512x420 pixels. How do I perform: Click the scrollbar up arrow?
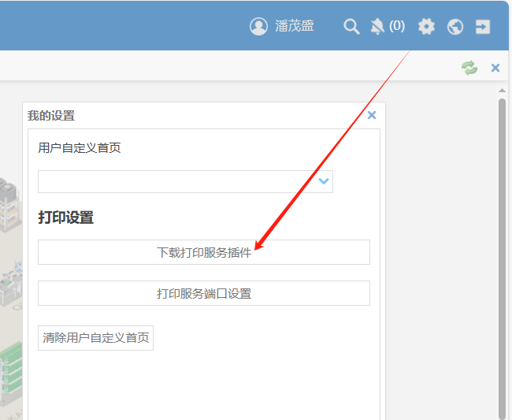point(502,90)
